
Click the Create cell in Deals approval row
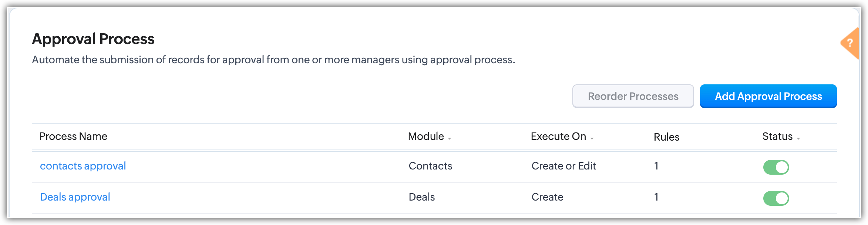547,197
